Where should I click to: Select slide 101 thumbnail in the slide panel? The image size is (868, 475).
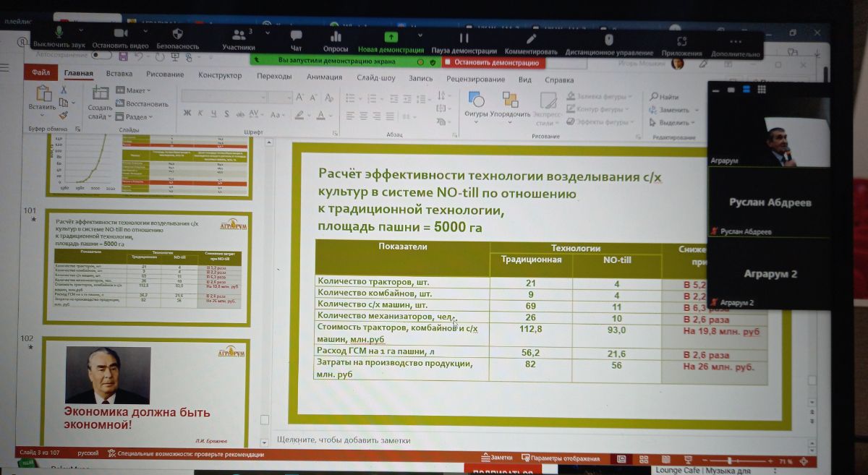pyautogui.click(x=148, y=268)
